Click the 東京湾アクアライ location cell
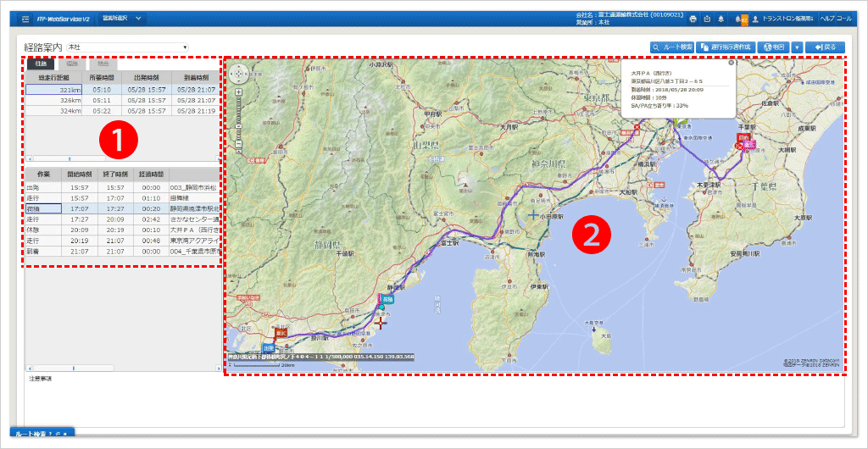 pos(195,240)
